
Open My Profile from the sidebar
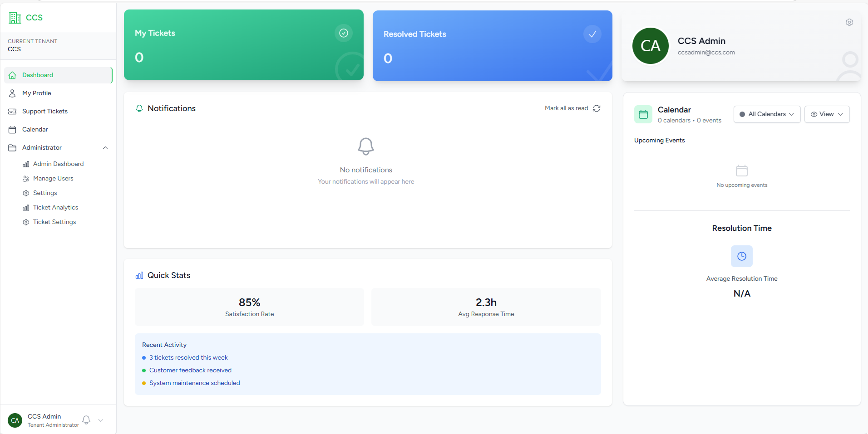click(x=36, y=93)
